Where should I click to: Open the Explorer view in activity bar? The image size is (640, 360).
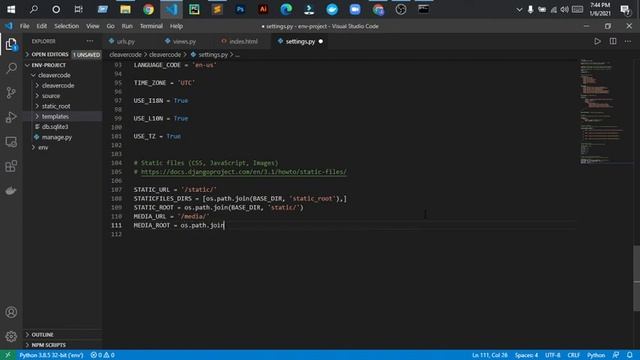click(x=11, y=44)
